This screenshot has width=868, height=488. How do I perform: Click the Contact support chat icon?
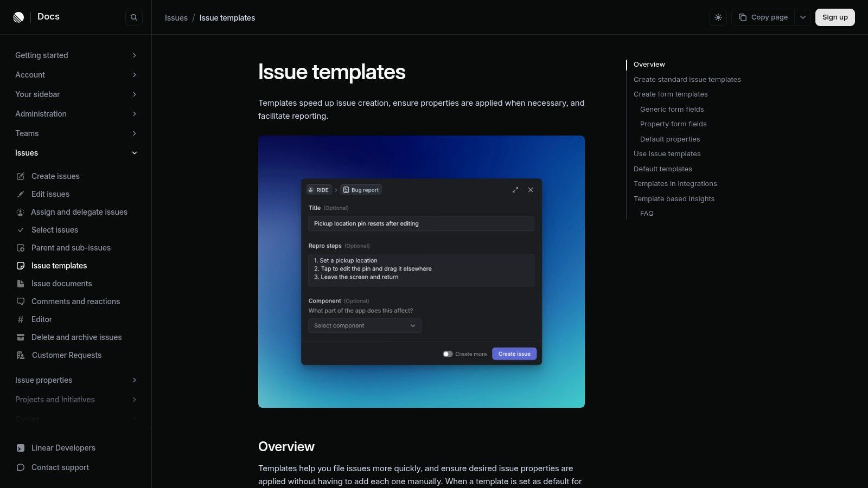pos(21,467)
